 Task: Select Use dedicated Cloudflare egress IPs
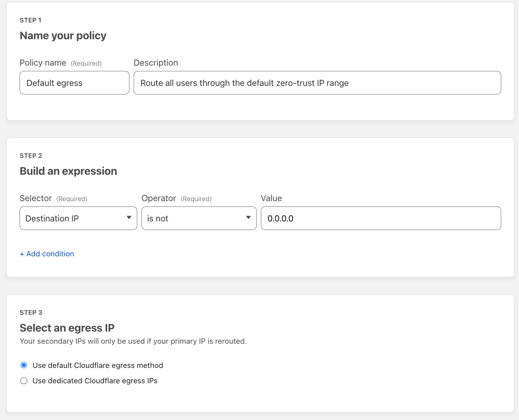point(24,380)
